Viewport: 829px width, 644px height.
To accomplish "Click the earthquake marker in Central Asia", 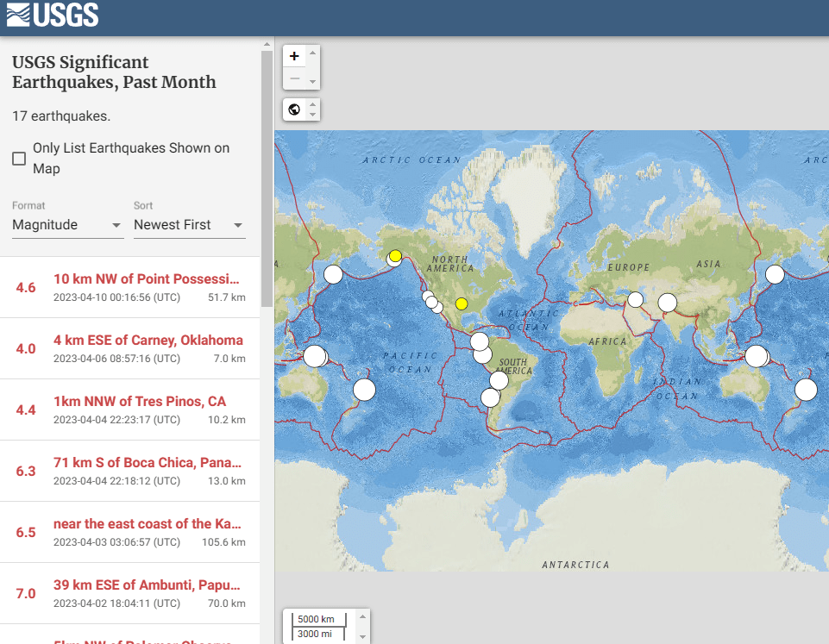I will click(667, 303).
